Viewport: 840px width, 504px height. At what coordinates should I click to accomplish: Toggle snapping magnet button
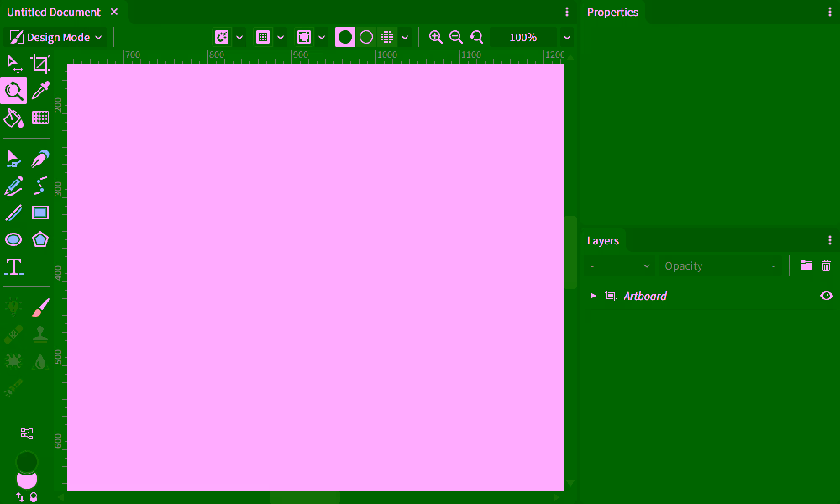pos(221,37)
